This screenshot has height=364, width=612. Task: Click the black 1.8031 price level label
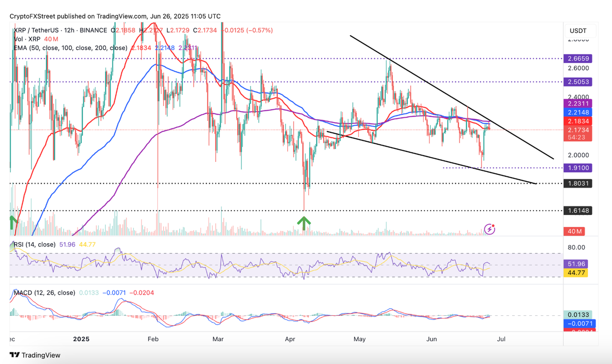click(x=578, y=183)
